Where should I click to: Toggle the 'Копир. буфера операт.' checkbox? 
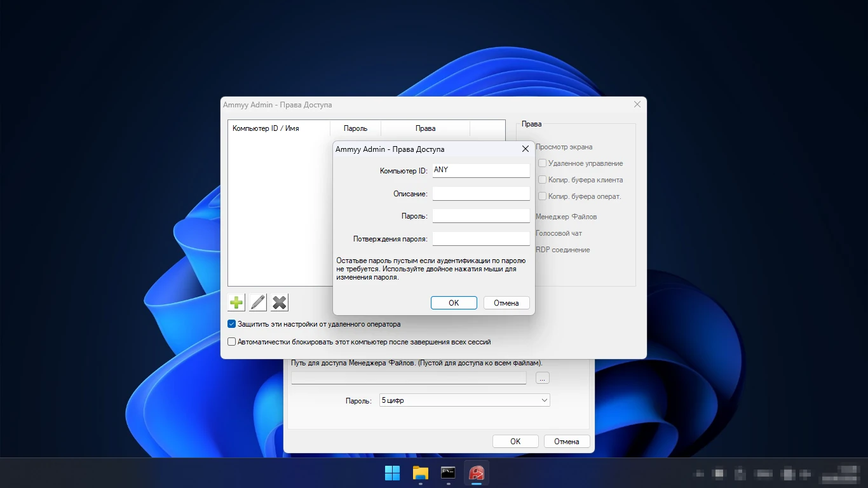tap(542, 196)
